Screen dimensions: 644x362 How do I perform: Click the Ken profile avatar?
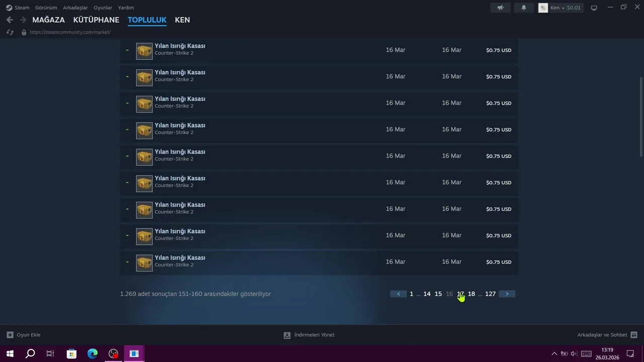pyautogui.click(x=543, y=8)
